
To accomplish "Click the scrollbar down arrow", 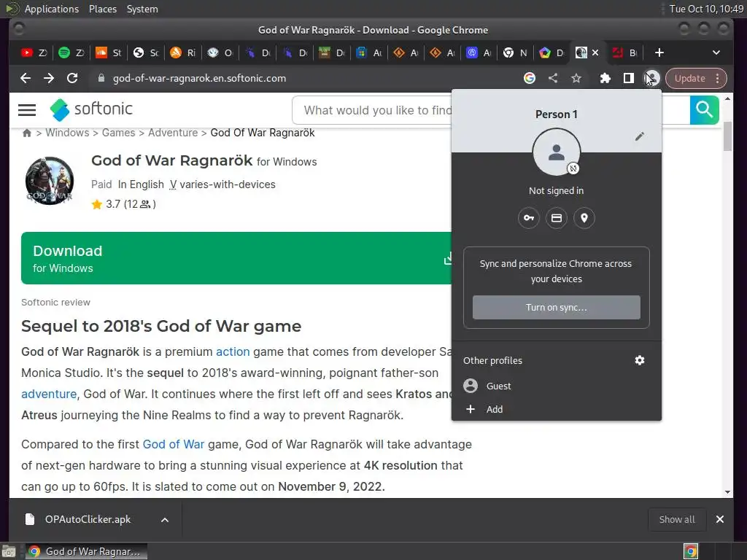I will [727, 492].
